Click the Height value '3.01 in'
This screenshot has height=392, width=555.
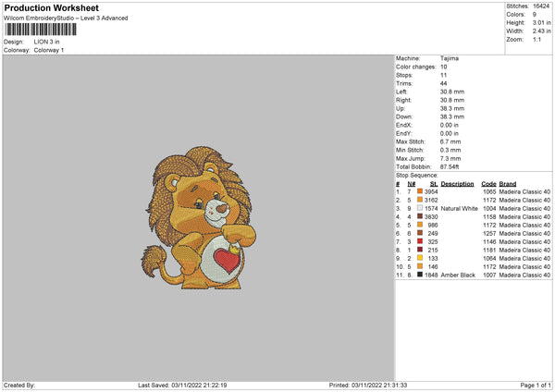click(x=541, y=22)
